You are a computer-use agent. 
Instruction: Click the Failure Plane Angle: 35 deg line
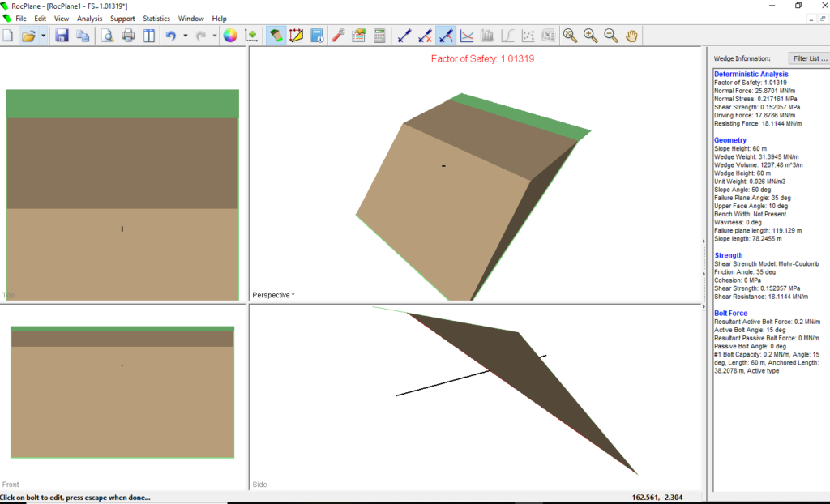pos(752,198)
